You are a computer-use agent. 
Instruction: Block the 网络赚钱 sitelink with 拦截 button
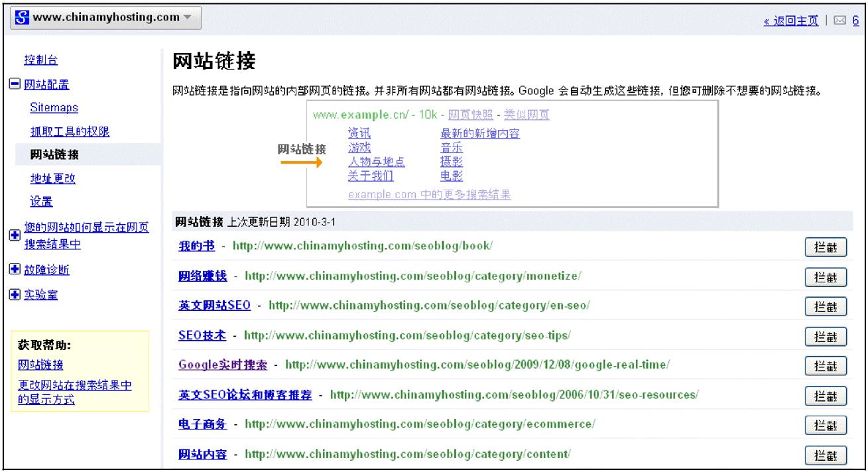(826, 277)
